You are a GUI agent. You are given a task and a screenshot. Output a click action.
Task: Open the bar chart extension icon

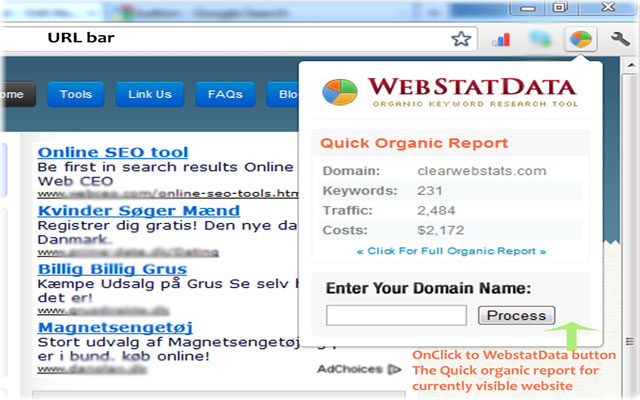pos(501,40)
